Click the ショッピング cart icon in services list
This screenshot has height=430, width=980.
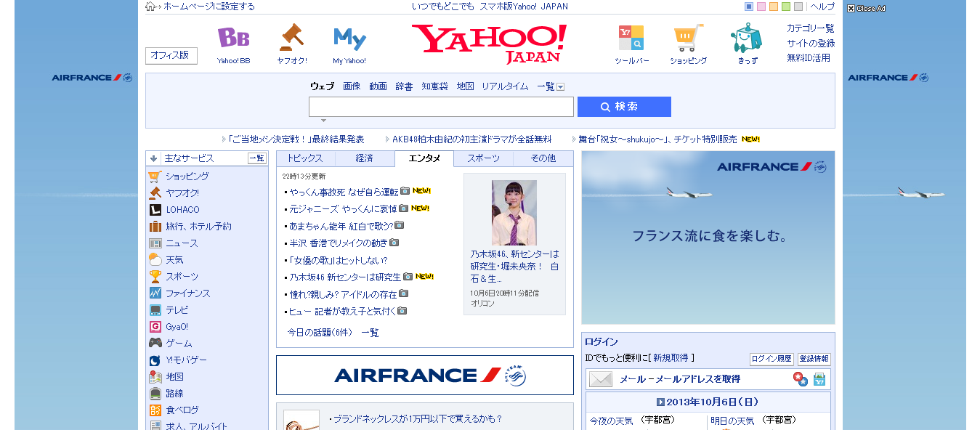click(155, 176)
